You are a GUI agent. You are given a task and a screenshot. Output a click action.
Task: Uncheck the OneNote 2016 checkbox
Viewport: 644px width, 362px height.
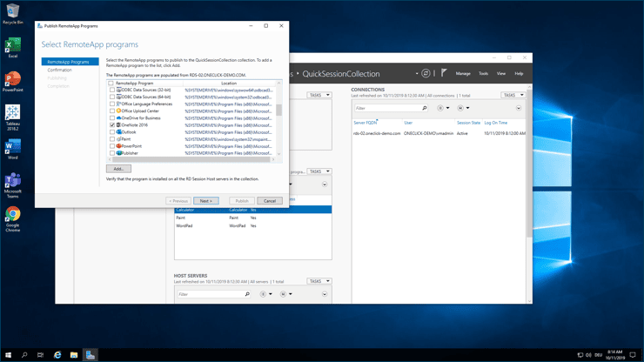click(x=112, y=125)
